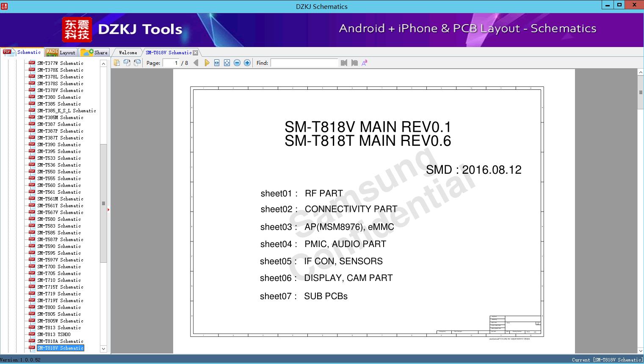
Task: Go to the next page arrow
Action: pyautogui.click(x=207, y=63)
